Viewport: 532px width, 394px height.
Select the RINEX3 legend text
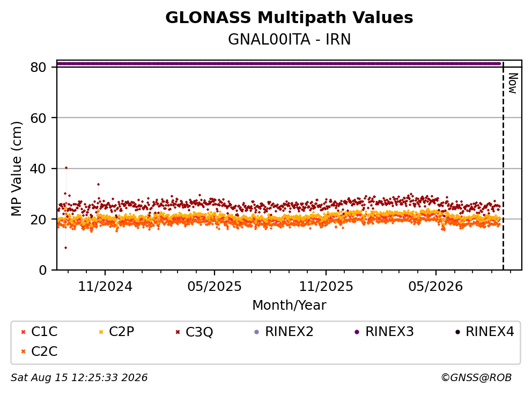[389, 332]
